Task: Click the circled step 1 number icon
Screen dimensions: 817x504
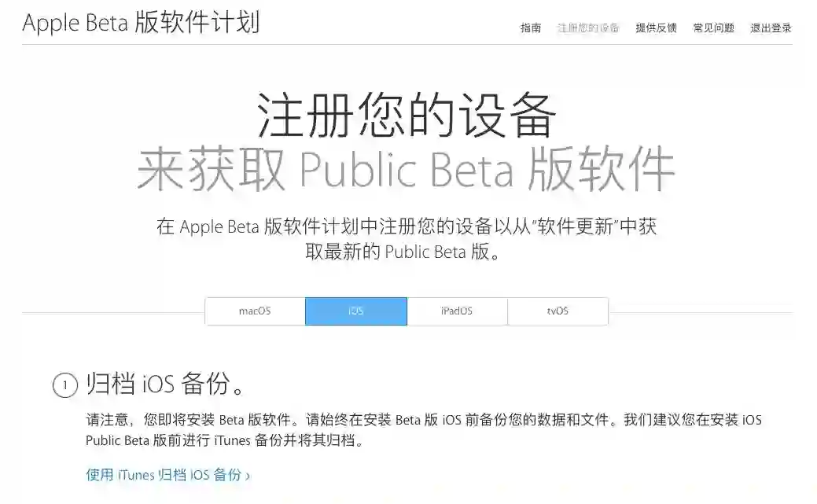Action: [65, 385]
